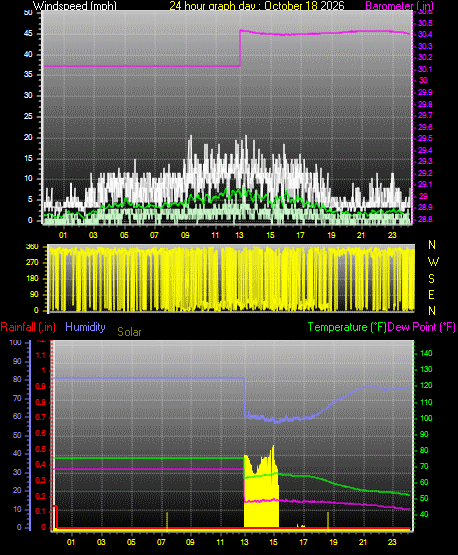
Task: Click the "120" temperature axis value
Action: (426, 385)
